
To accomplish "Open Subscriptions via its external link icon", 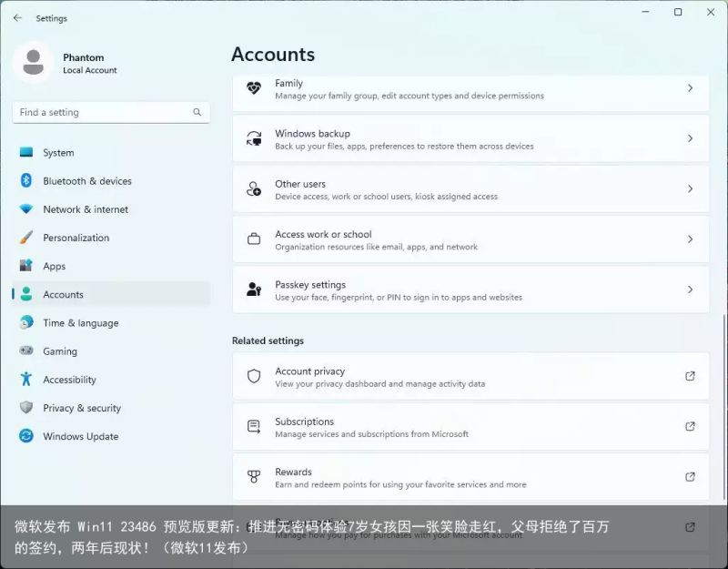I will [x=690, y=426].
